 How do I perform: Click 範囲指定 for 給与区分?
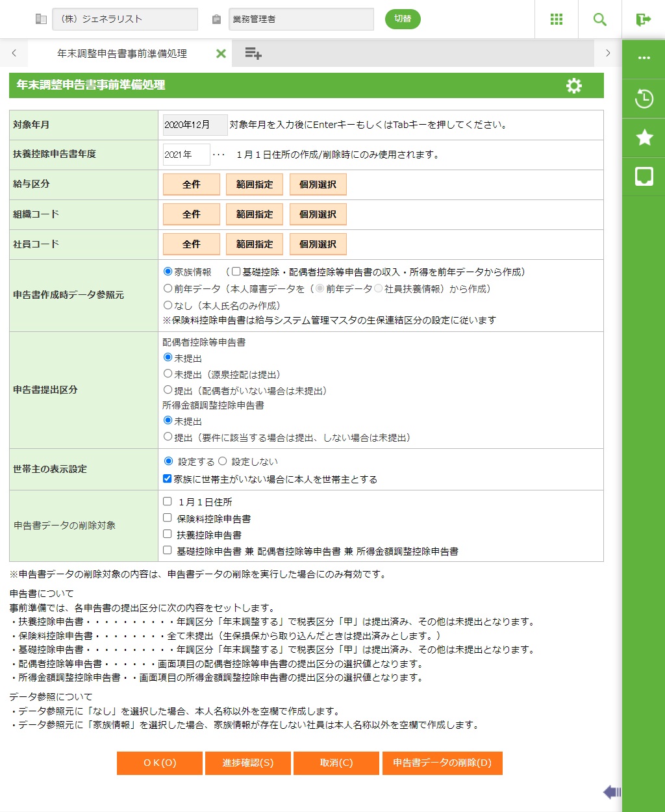255,184
